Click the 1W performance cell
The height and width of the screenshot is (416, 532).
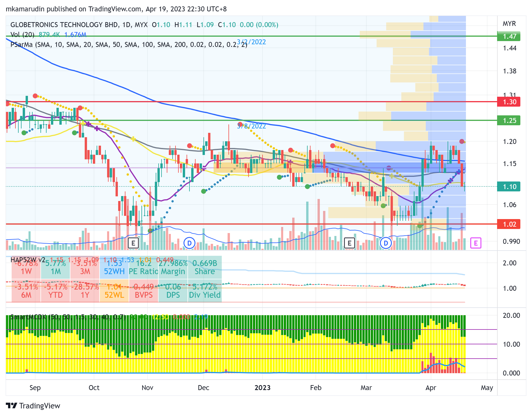(26, 267)
